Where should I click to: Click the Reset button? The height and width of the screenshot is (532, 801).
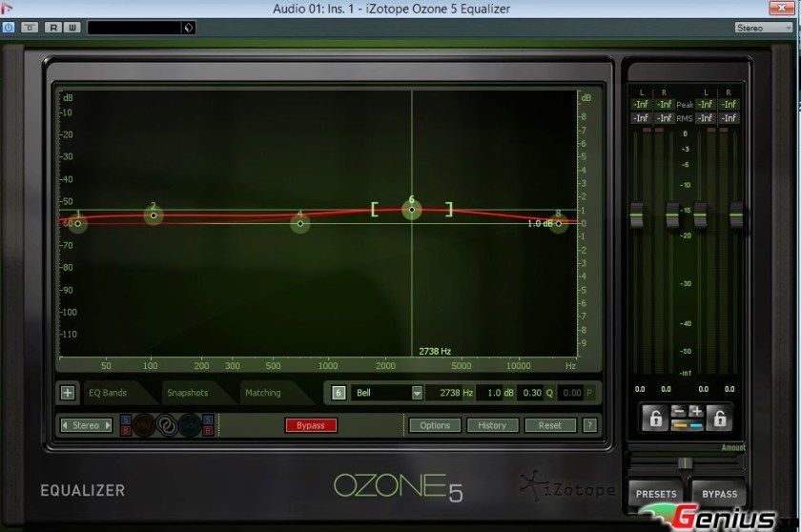549,425
